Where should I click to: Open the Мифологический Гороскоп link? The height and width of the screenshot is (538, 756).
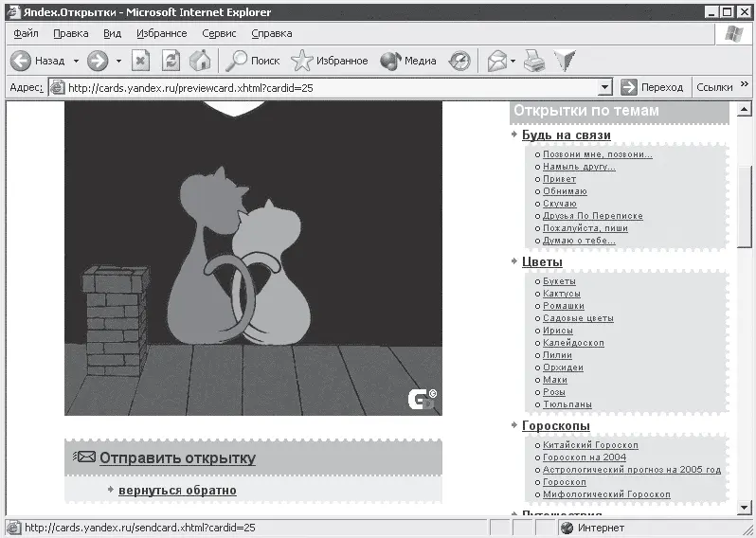pyautogui.click(x=606, y=494)
